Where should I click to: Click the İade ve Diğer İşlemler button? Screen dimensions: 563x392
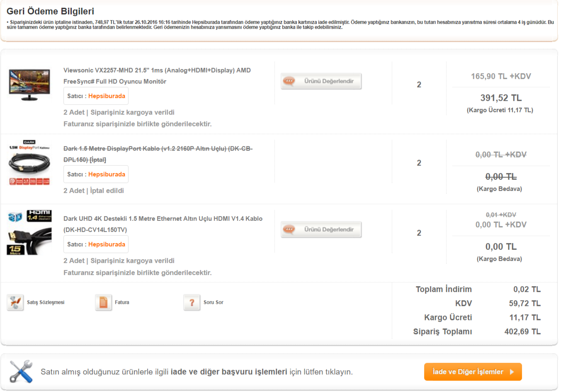(472, 372)
